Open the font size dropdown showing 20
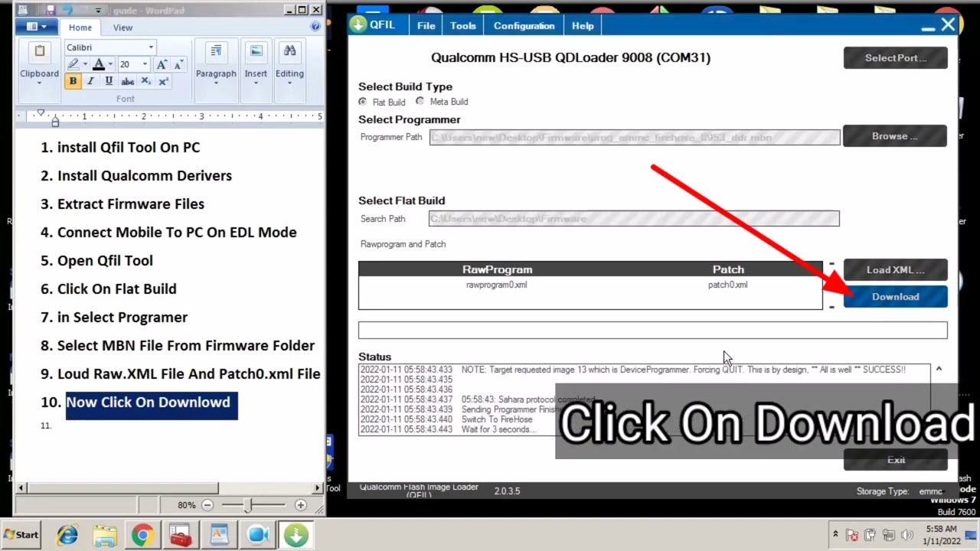980x551 pixels. coord(145,64)
